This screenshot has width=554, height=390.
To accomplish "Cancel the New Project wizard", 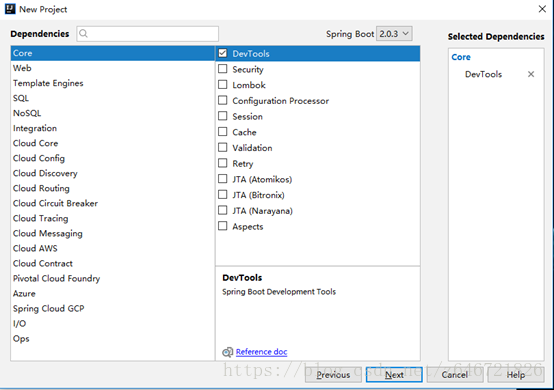I will (x=455, y=375).
